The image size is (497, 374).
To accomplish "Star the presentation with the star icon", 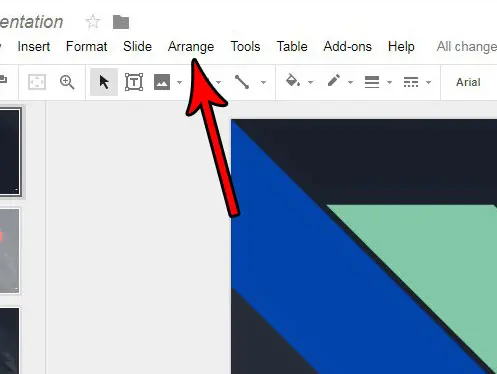I will pyautogui.click(x=93, y=22).
